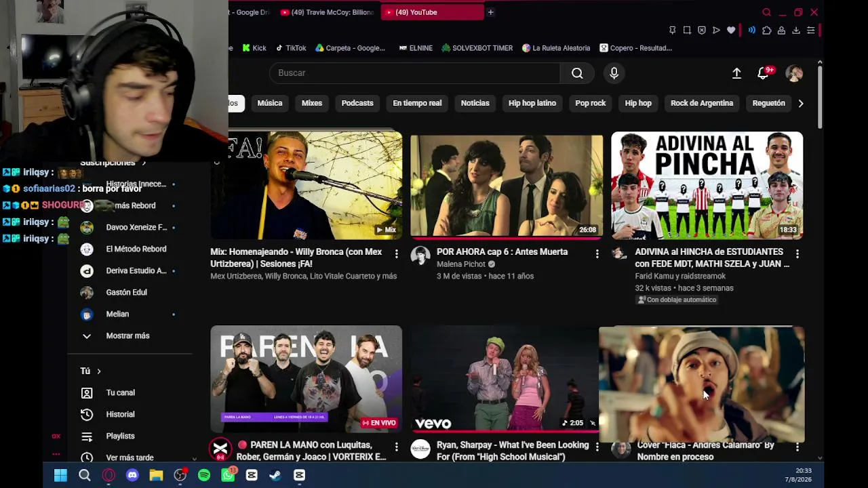868x488 pixels.
Task: Open the Windows Start menu
Action: (60, 475)
